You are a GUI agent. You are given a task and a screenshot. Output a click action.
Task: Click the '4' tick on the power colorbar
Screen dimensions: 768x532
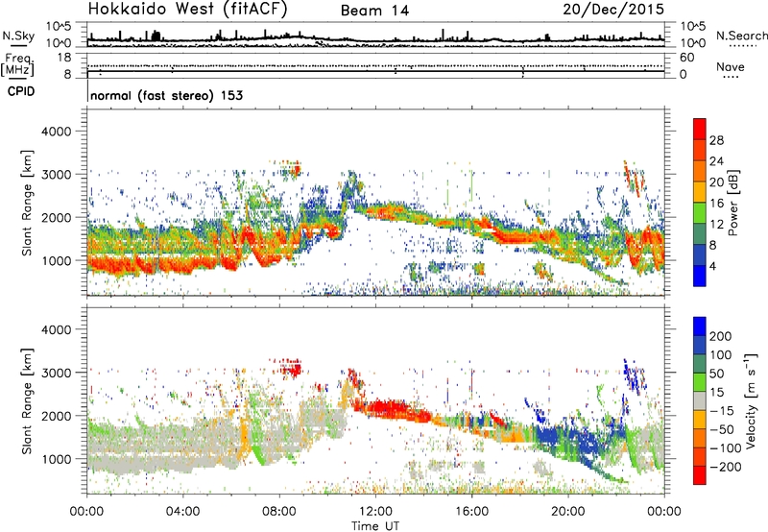click(712, 266)
